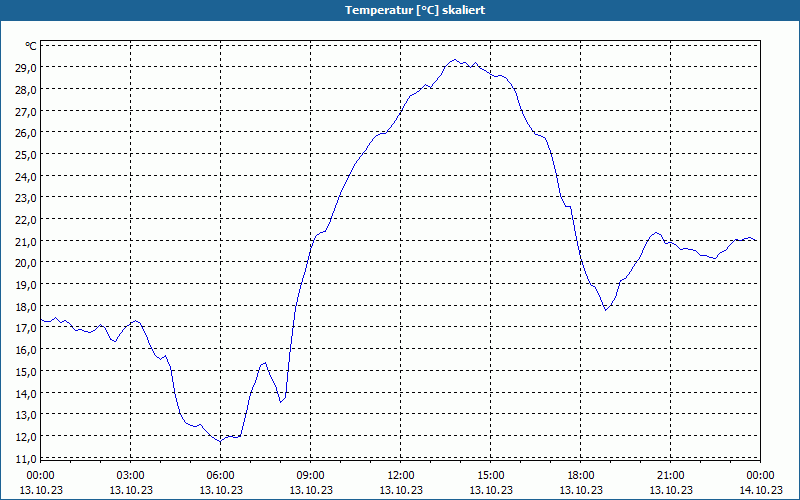Viewport: 800px width, 500px height.
Task: Select the 18:00 time axis label
Action: pyautogui.click(x=581, y=476)
